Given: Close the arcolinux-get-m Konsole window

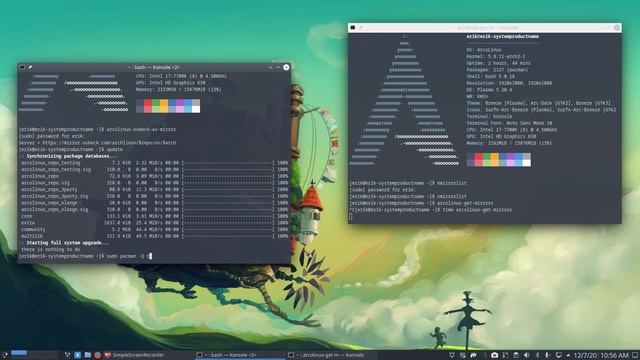Looking at the screenshot, I should (x=617, y=28).
